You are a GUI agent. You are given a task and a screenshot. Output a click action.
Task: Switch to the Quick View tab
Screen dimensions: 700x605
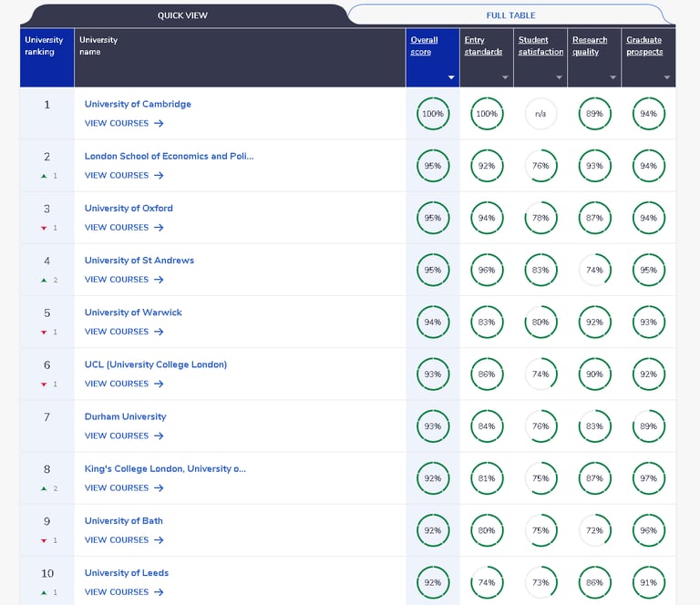tap(182, 15)
